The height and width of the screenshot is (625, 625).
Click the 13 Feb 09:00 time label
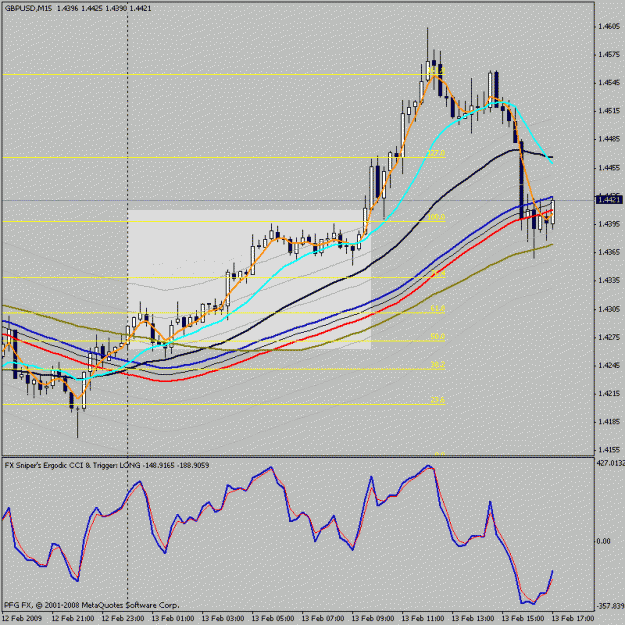(x=373, y=618)
